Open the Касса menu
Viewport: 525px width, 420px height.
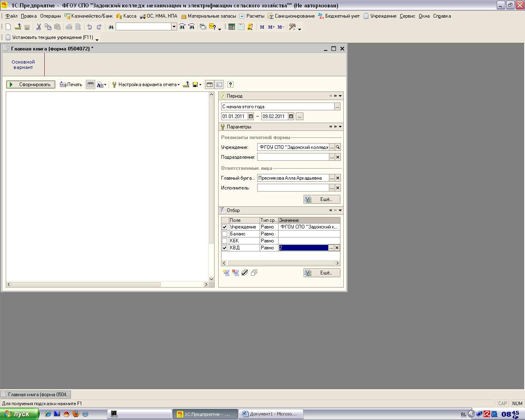(x=126, y=16)
